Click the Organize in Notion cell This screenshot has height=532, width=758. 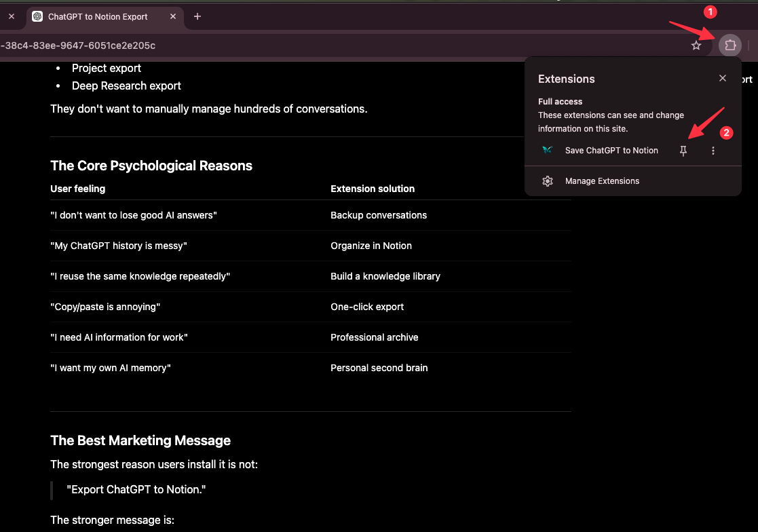[x=371, y=246]
